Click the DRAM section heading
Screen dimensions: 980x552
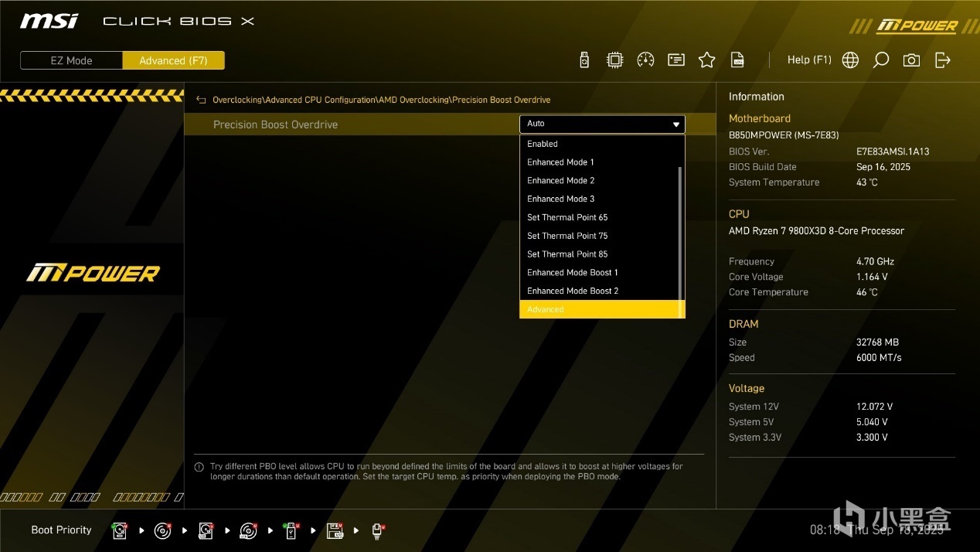point(744,324)
